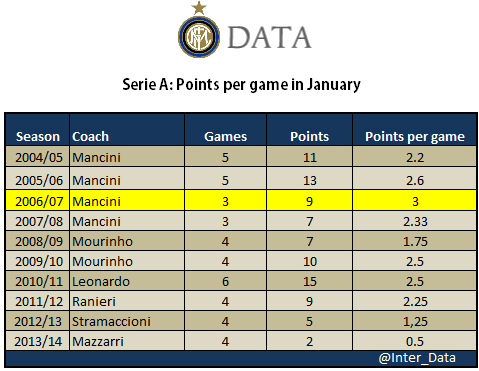Image resolution: width=479 pixels, height=371 pixels.
Task: Click the Inter Milan crest logo
Action: (x=199, y=37)
